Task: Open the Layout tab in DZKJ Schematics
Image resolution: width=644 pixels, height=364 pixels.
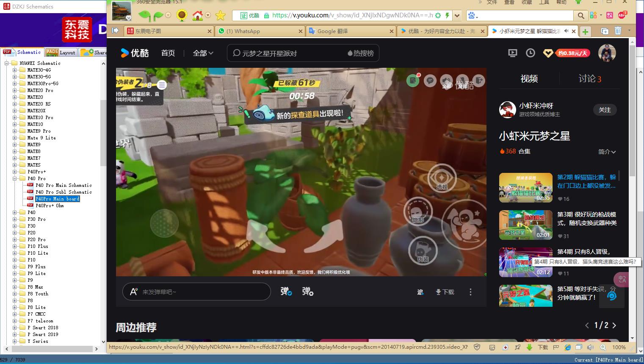Action: 61,52
